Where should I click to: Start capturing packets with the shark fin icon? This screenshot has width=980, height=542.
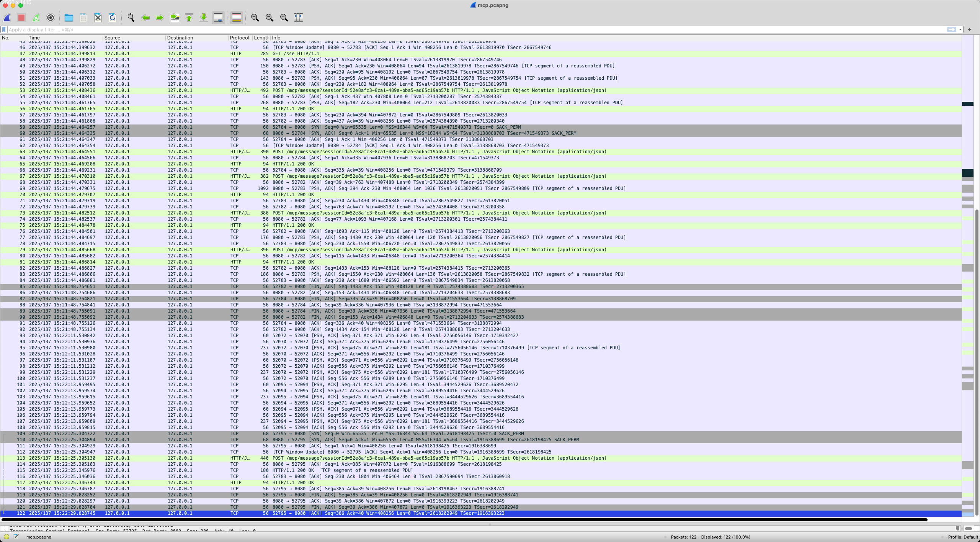click(x=7, y=18)
